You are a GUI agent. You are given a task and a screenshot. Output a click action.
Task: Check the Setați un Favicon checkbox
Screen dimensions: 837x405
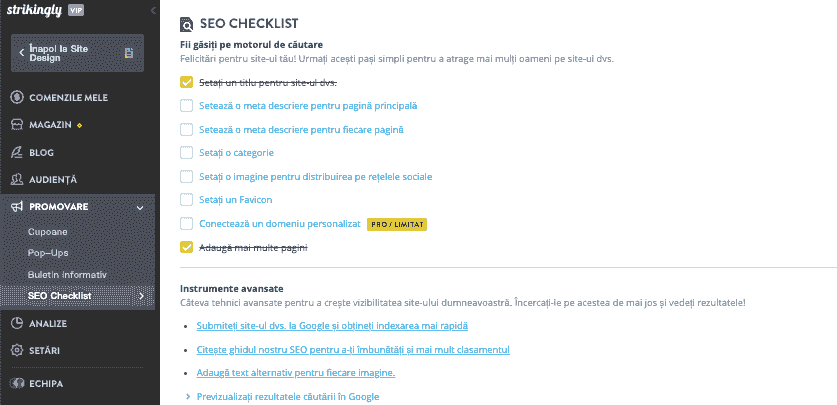[186, 200]
